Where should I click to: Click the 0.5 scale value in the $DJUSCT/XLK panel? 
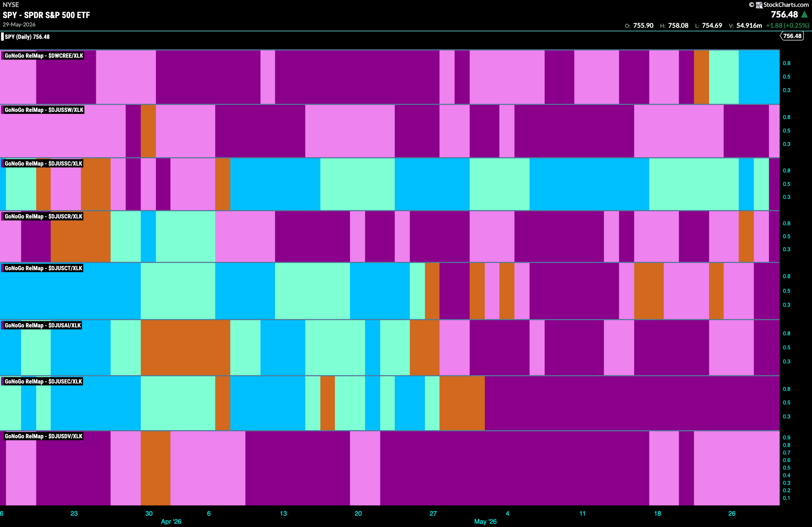[x=786, y=291]
